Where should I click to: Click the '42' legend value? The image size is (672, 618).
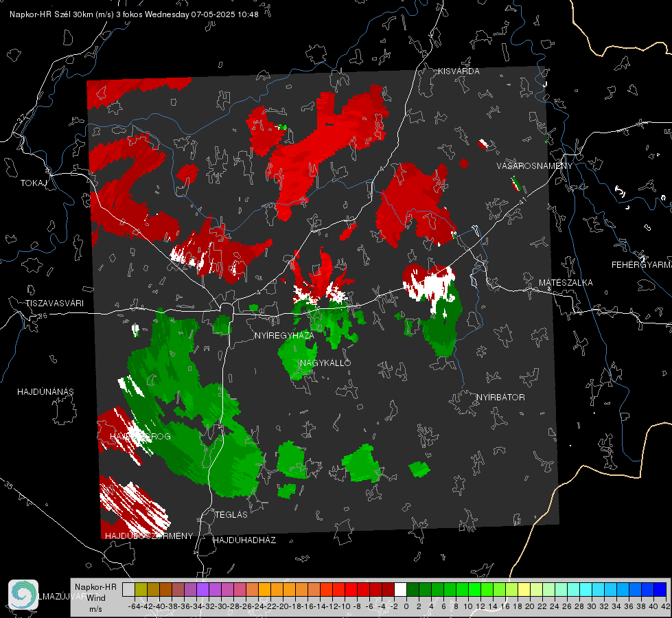(x=666, y=606)
